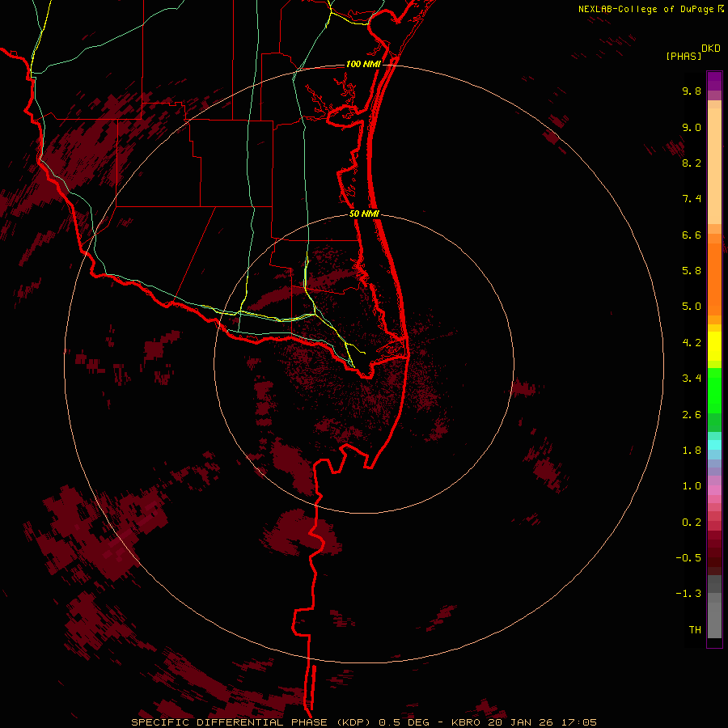Click the 4.2 value on color scale
Screen dimensions: 728x728
(692, 343)
